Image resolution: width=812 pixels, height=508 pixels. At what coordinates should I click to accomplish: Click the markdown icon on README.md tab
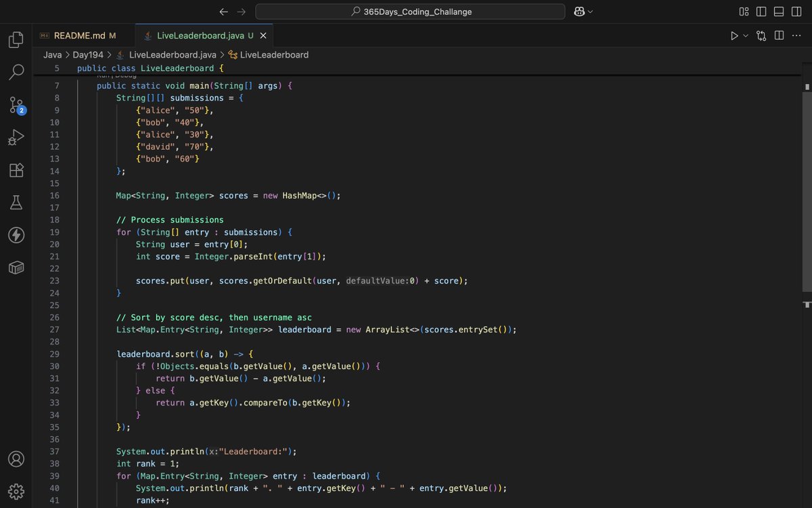[x=44, y=36]
